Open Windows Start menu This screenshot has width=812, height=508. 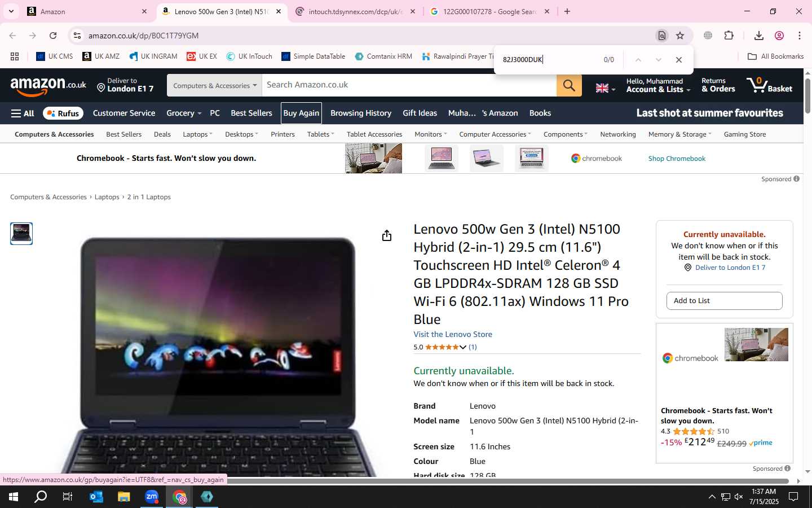coord(13,497)
